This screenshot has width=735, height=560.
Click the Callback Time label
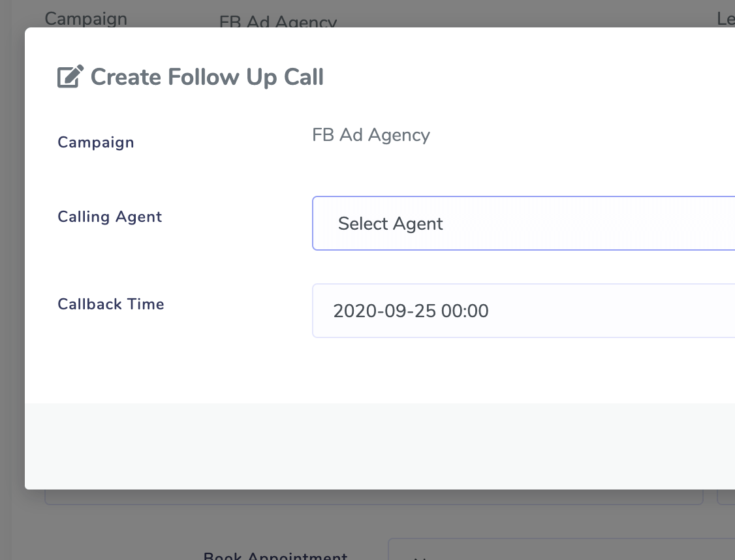tap(110, 304)
